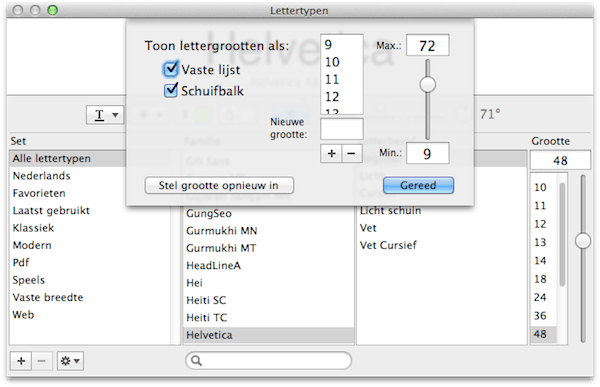Viewport: 600px width, 387px height.
Task: Zoom the Lettertypen window with green button
Action: pos(52,10)
